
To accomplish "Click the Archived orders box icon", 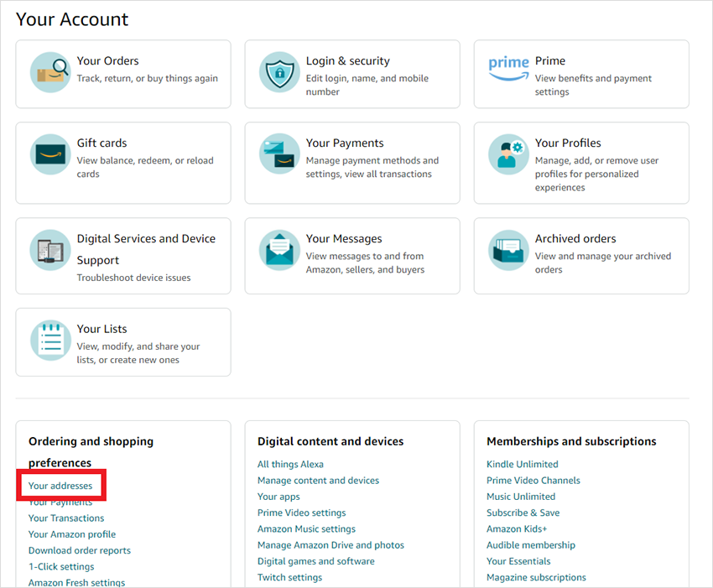I will (508, 250).
